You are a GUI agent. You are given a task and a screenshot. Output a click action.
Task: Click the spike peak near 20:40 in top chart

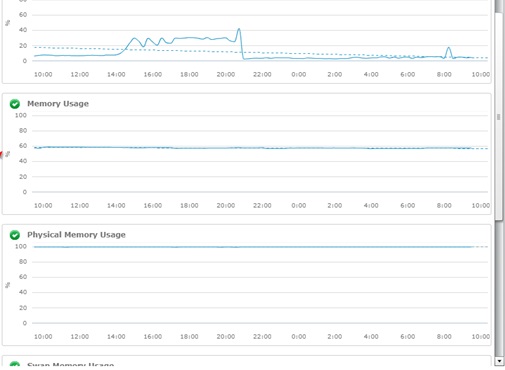(x=239, y=29)
